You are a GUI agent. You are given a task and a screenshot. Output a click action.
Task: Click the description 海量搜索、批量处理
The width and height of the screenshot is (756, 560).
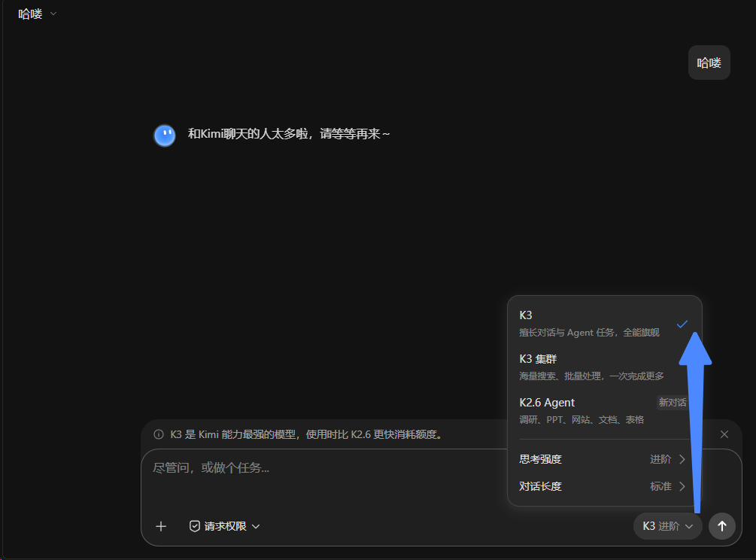pyautogui.click(x=591, y=376)
